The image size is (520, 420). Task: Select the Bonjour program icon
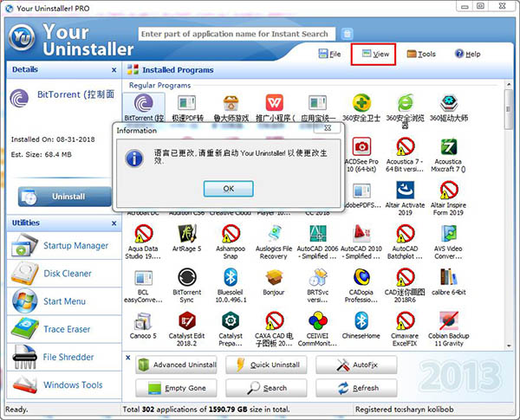tap(274, 277)
